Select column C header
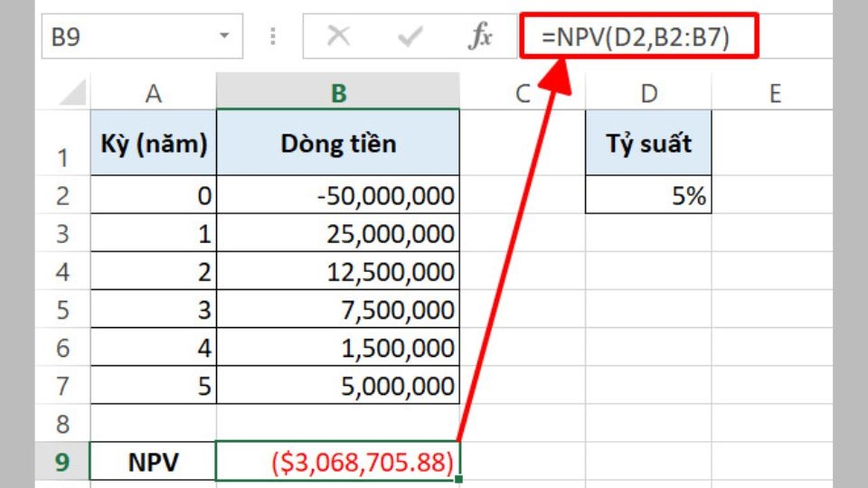Screen dimensions: 868x488 (522, 92)
